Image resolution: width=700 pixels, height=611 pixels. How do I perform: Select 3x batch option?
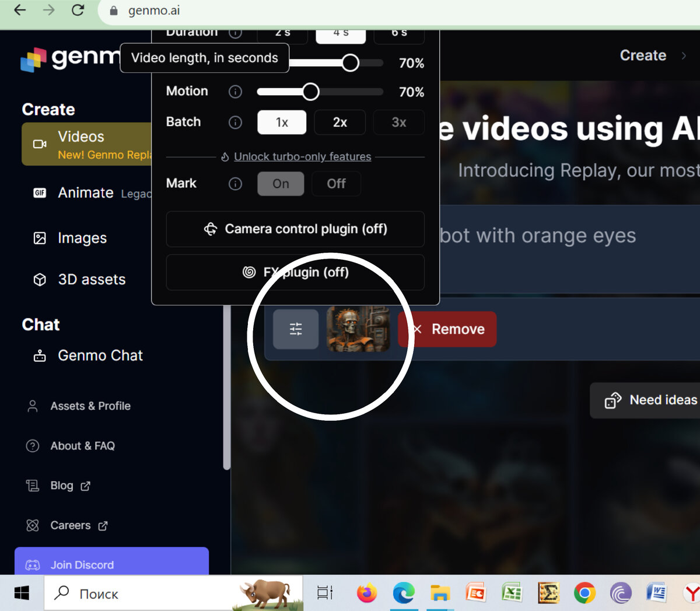(x=399, y=123)
